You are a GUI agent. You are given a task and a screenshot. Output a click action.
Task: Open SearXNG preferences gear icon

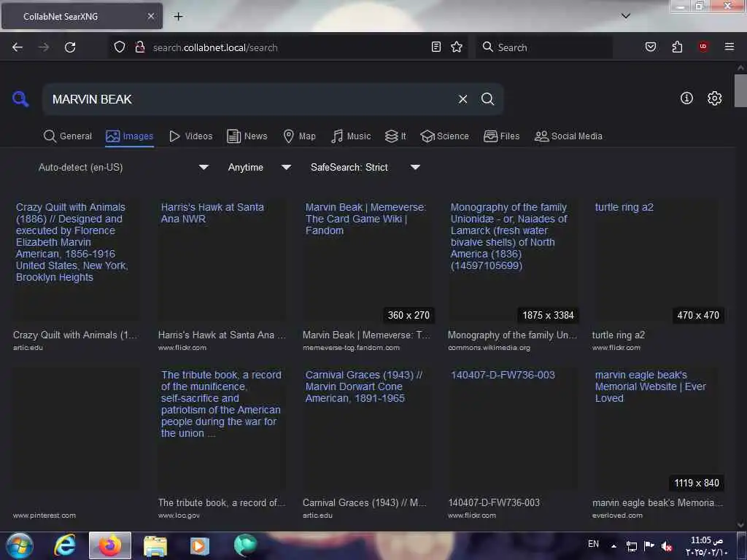point(714,98)
